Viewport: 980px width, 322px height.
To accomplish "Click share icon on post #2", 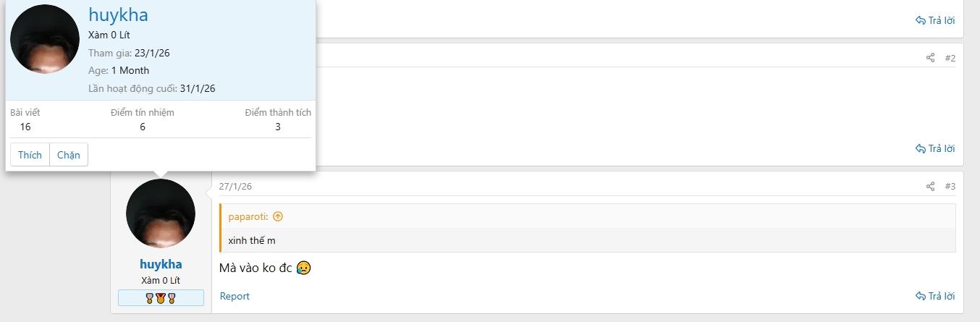I will pos(930,58).
